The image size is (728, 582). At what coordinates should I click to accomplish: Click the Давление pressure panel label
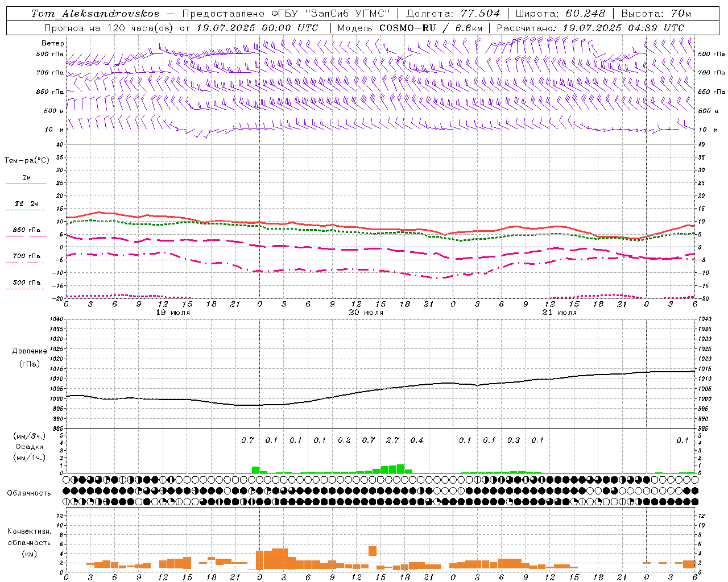click(x=30, y=351)
